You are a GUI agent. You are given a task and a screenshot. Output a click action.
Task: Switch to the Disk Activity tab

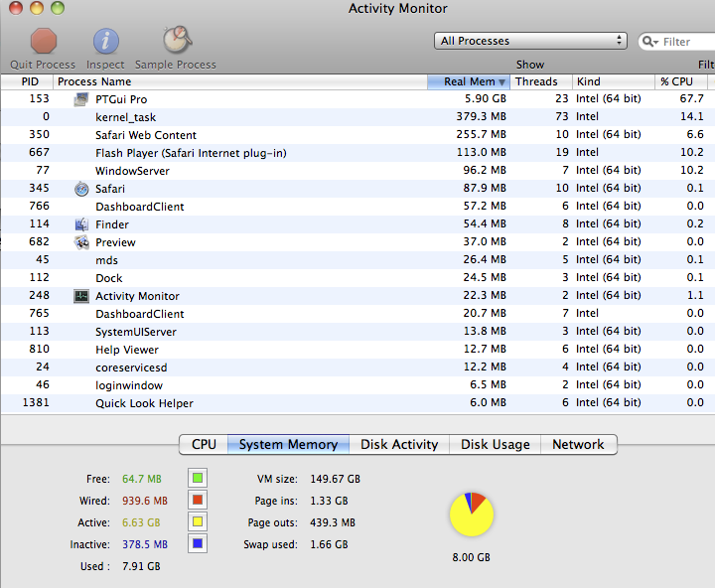point(399,444)
